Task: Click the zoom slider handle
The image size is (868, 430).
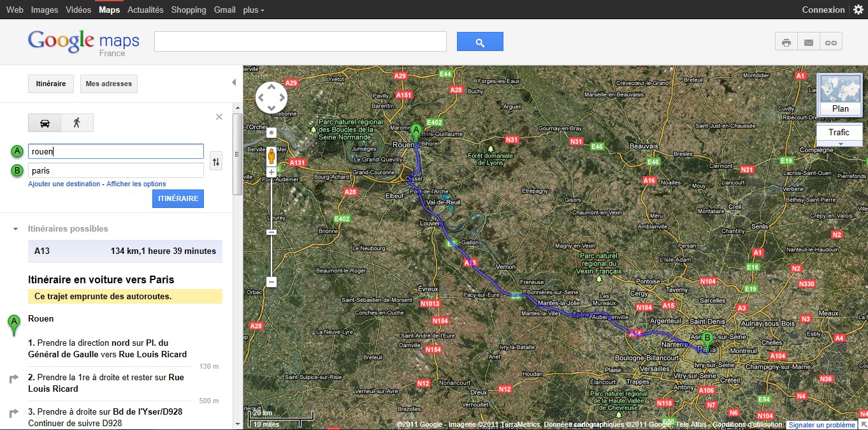Action: [271, 232]
